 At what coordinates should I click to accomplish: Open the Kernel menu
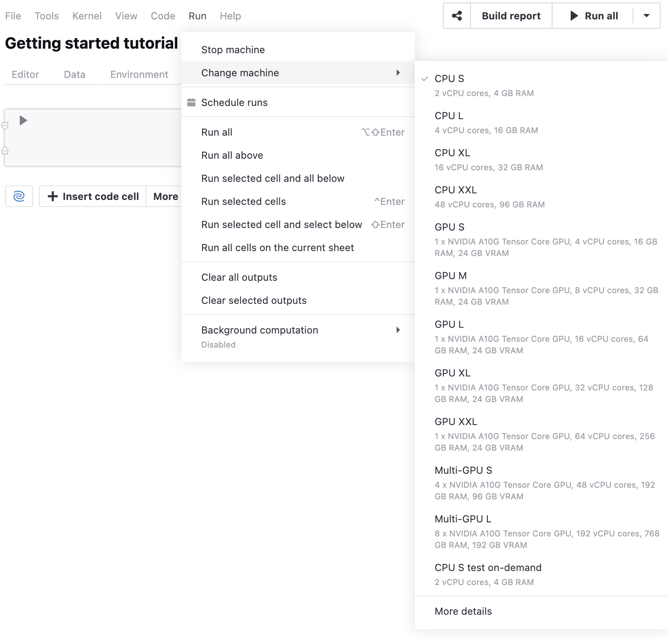(87, 16)
